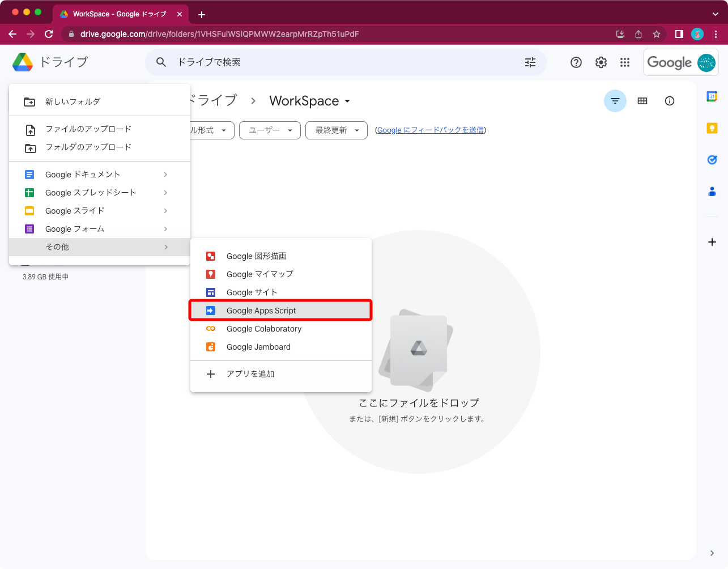This screenshot has width=728, height=569.
Task: Open the Google カレンダー sidebar icon
Action: tap(712, 96)
